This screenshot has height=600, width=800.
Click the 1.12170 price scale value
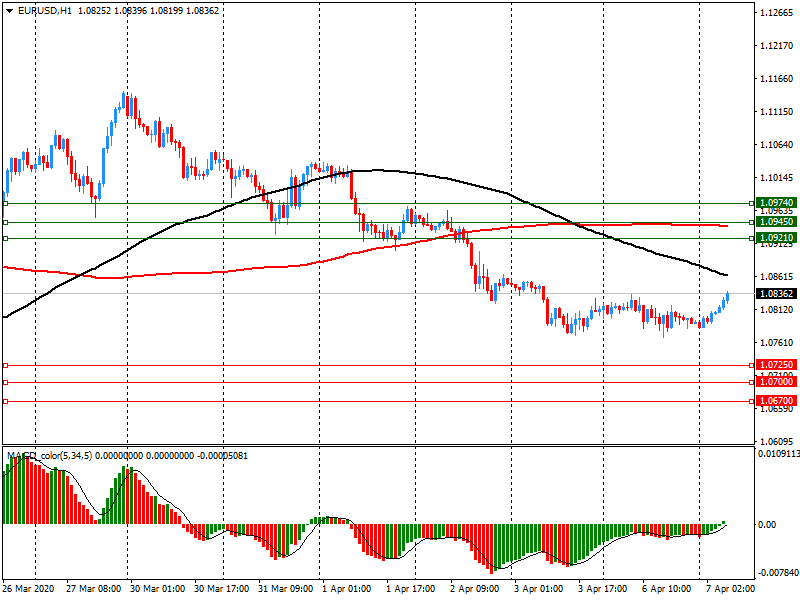pos(777,46)
